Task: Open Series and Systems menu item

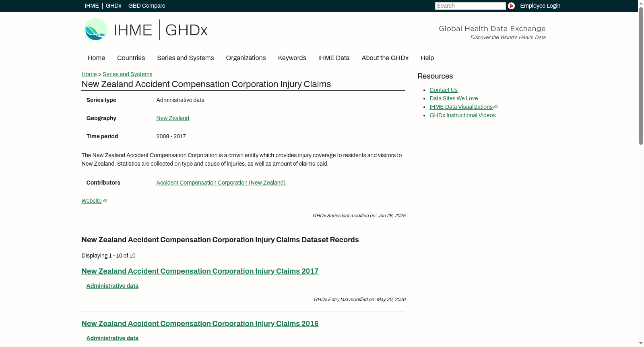Action: pos(186,58)
